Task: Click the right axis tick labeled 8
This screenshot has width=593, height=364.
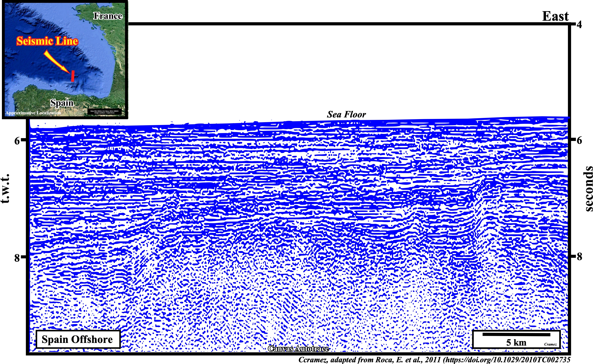Action: tap(579, 257)
